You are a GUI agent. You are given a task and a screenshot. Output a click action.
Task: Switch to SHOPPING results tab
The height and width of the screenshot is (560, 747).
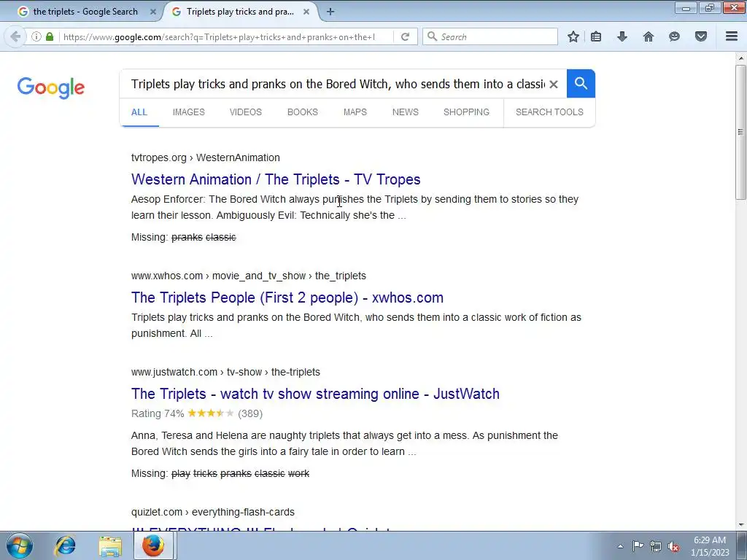click(x=466, y=112)
